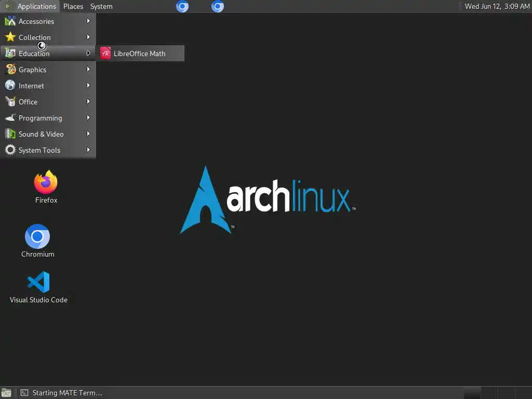Select the Chromium desktop icon
This screenshot has height=399, width=532.
tap(37, 236)
